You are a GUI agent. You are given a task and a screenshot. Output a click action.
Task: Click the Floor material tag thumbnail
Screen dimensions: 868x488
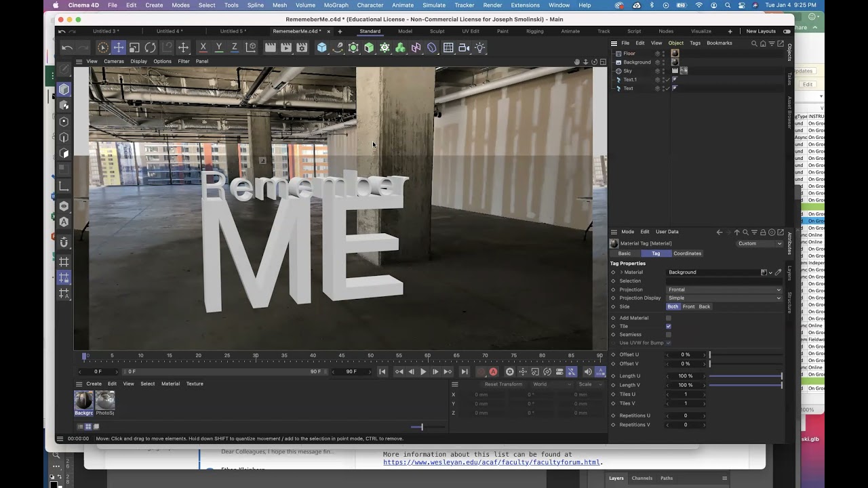(x=675, y=54)
